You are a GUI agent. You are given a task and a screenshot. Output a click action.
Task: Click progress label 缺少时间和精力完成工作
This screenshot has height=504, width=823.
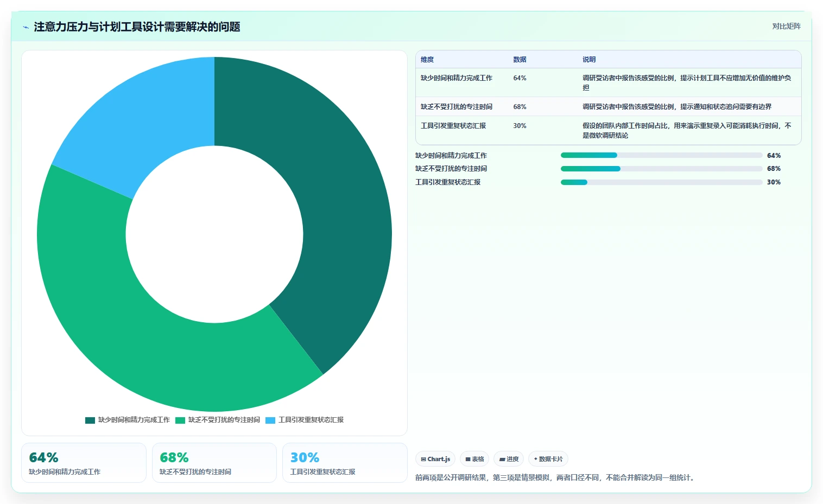click(451, 156)
